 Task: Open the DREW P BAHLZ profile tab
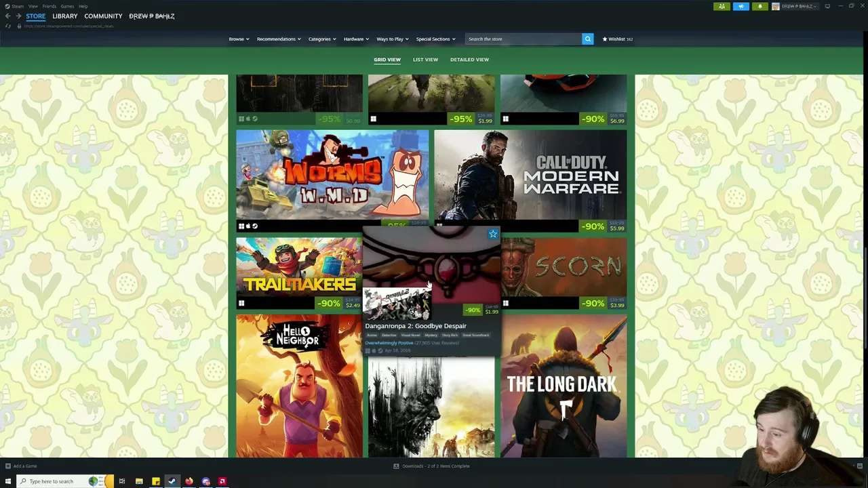152,16
